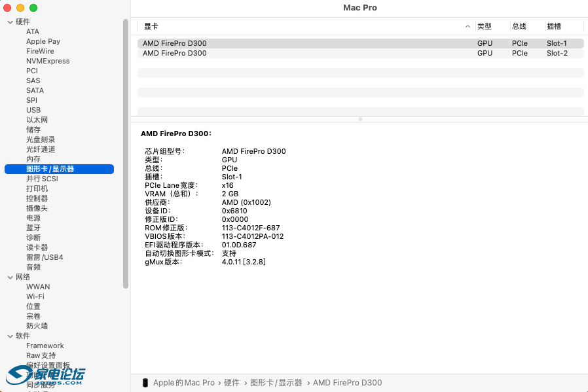Click the gMux 版本 value 4.0.11 [3.2.8]

(244, 262)
